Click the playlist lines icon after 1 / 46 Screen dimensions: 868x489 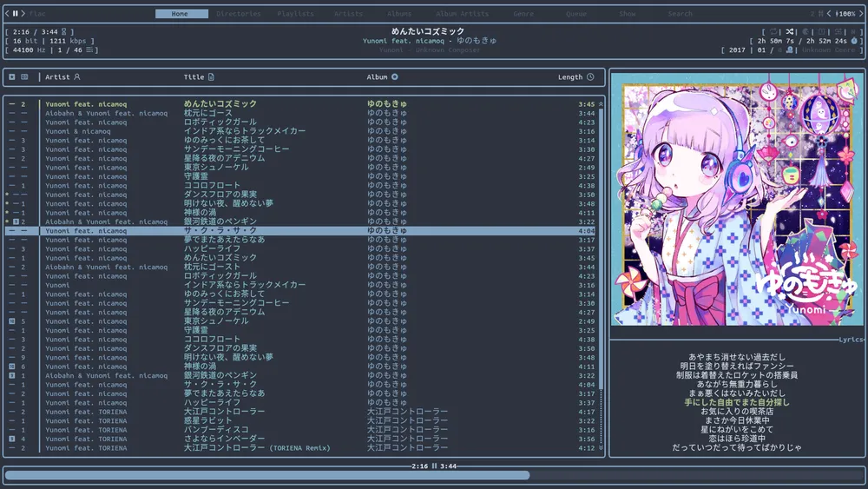(91, 50)
